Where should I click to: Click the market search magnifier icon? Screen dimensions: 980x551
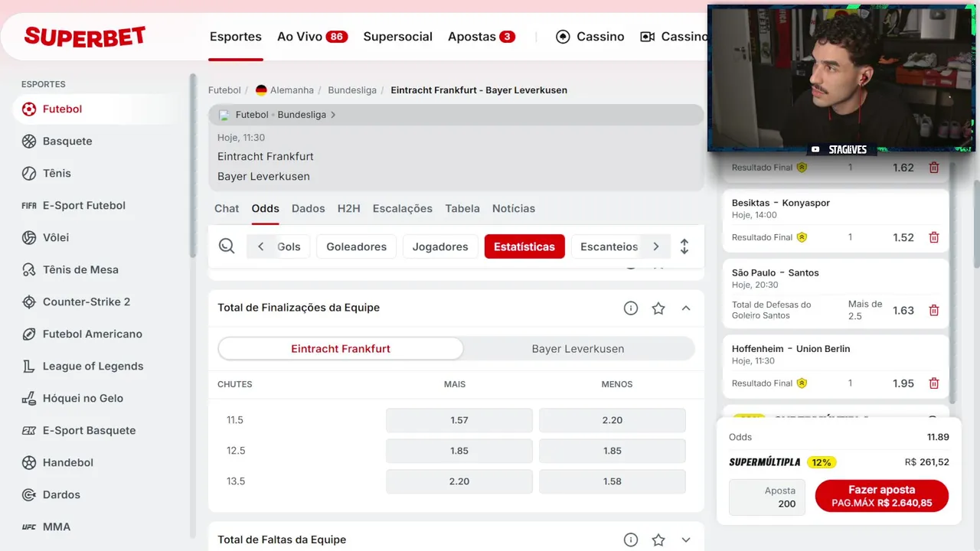tap(227, 246)
